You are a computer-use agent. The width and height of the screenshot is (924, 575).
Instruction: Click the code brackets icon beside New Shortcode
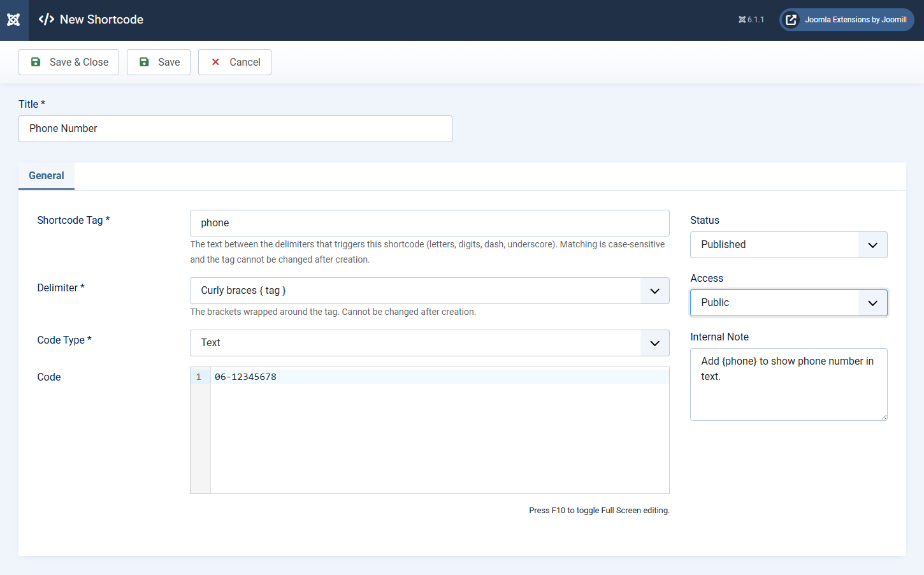click(x=47, y=20)
